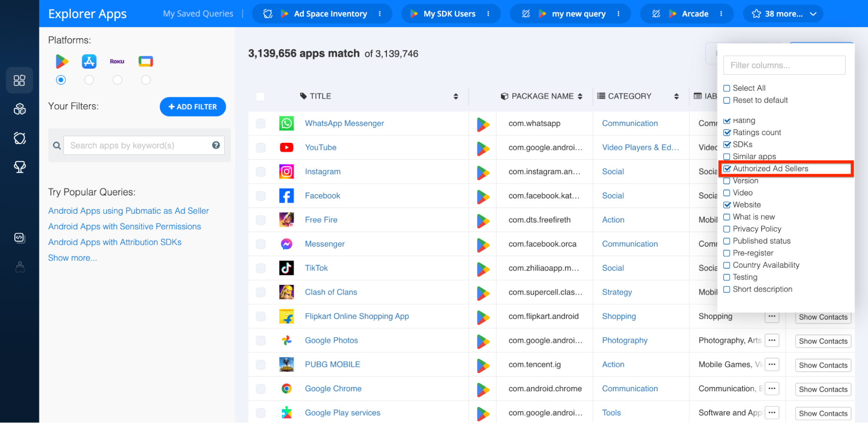Image resolution: width=868 pixels, height=423 pixels.
Task: Open options menu for my new query
Action: coord(619,14)
